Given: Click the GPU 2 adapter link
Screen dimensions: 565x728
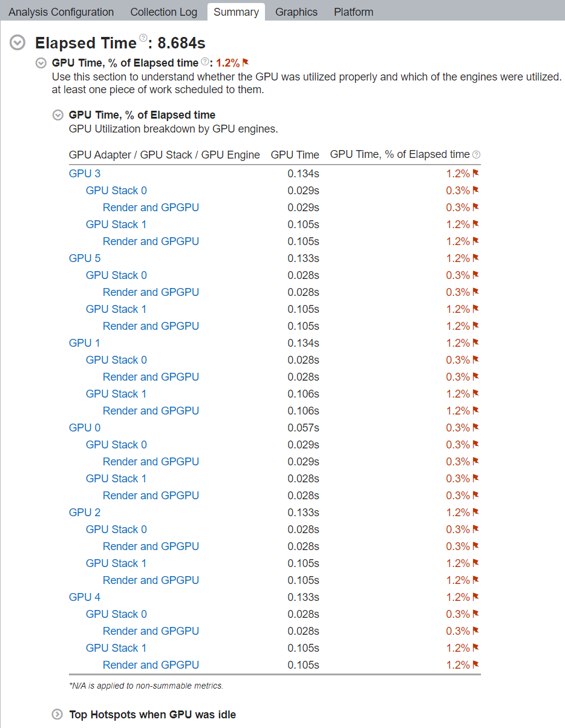Looking at the screenshot, I should pos(85,513).
